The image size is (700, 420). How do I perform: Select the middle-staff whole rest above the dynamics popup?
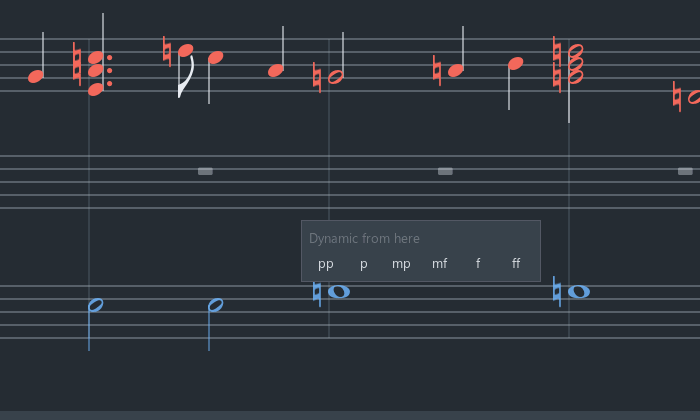pos(446,171)
